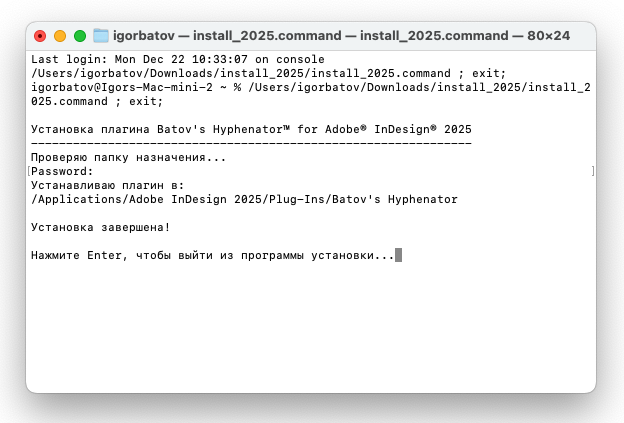The width and height of the screenshot is (624, 423).
Task: Click the green full-screen button
Action: pos(80,36)
